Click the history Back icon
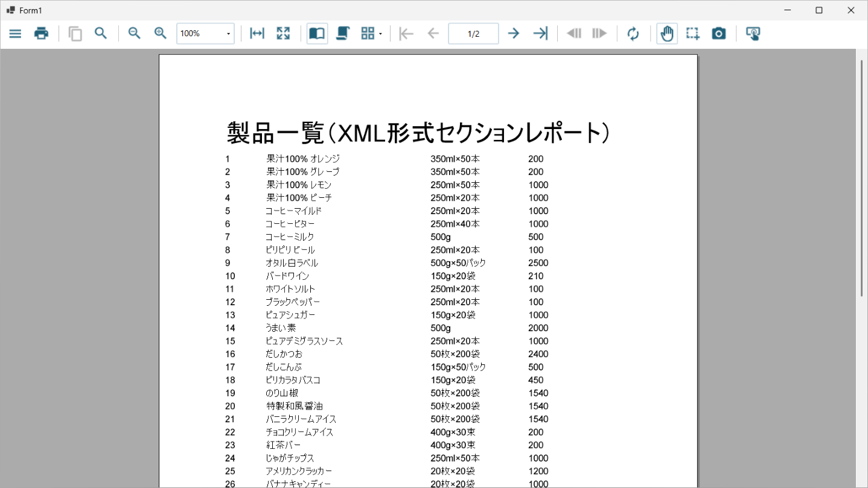The width and height of the screenshot is (868, 488). point(574,34)
